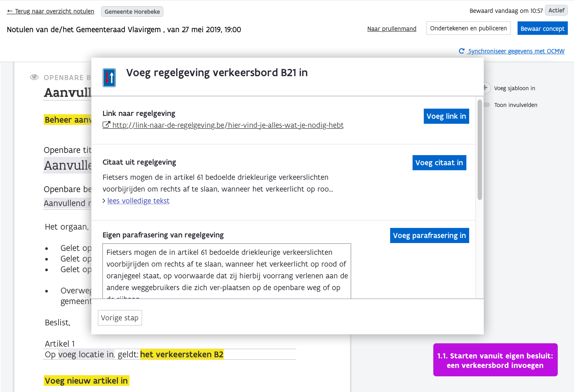Save with the Bewaar concept button
The height and width of the screenshot is (392, 574).
542,29
